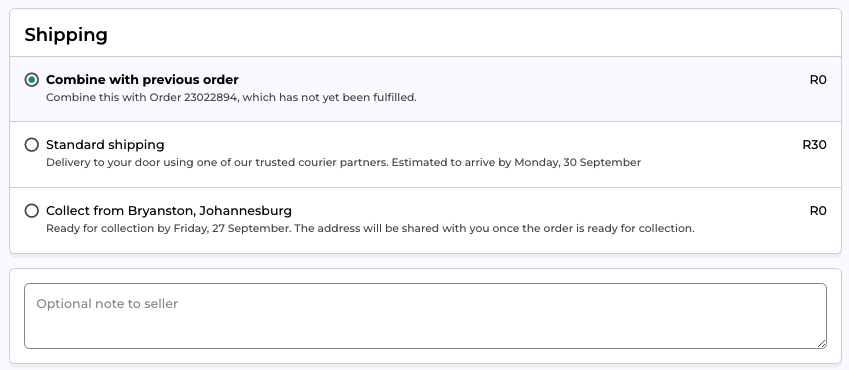The height and width of the screenshot is (370, 849).
Task: Click the Friday, 27 September collection date
Action: tap(231, 228)
